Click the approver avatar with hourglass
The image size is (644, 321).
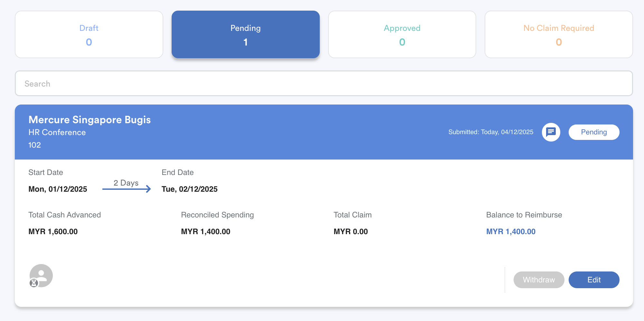coord(41,276)
